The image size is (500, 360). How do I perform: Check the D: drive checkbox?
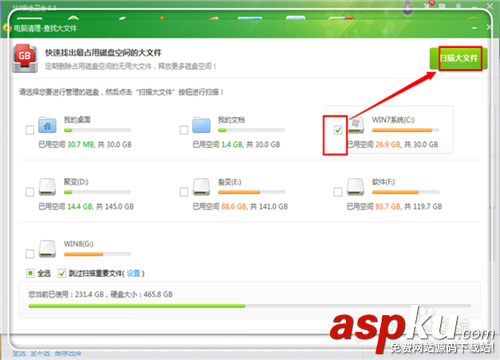pos(30,192)
